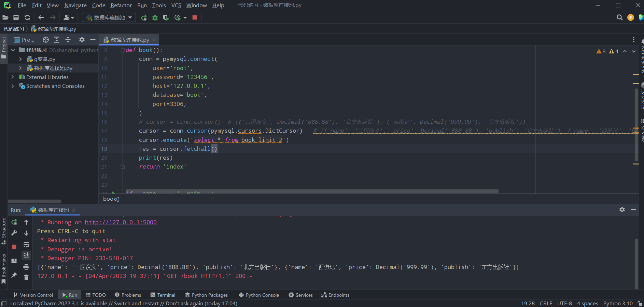Open file or project from toolbar
Screen dimensions: 644x307
point(5,17)
